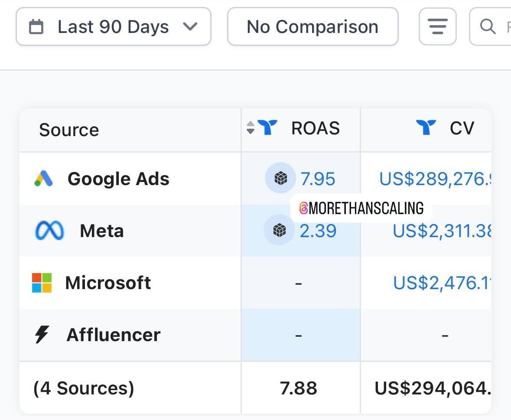The height and width of the screenshot is (420, 511).
Task: Open Meta ROAS value 2.39
Action: [x=318, y=231]
